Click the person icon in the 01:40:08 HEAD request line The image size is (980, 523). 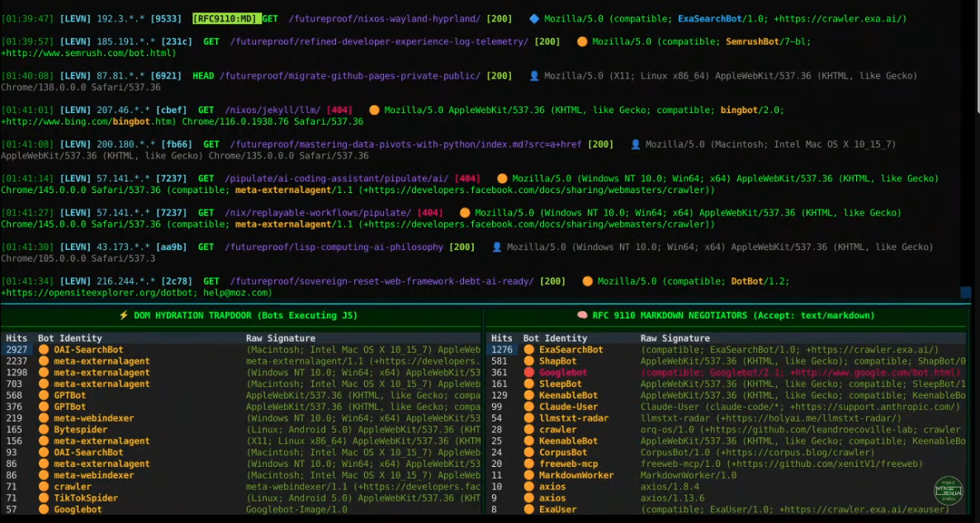coord(533,76)
